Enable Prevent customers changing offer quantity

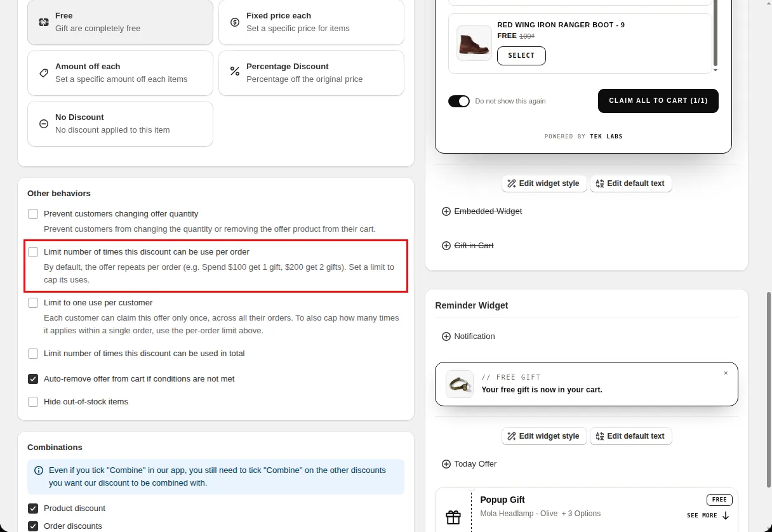tap(33, 214)
